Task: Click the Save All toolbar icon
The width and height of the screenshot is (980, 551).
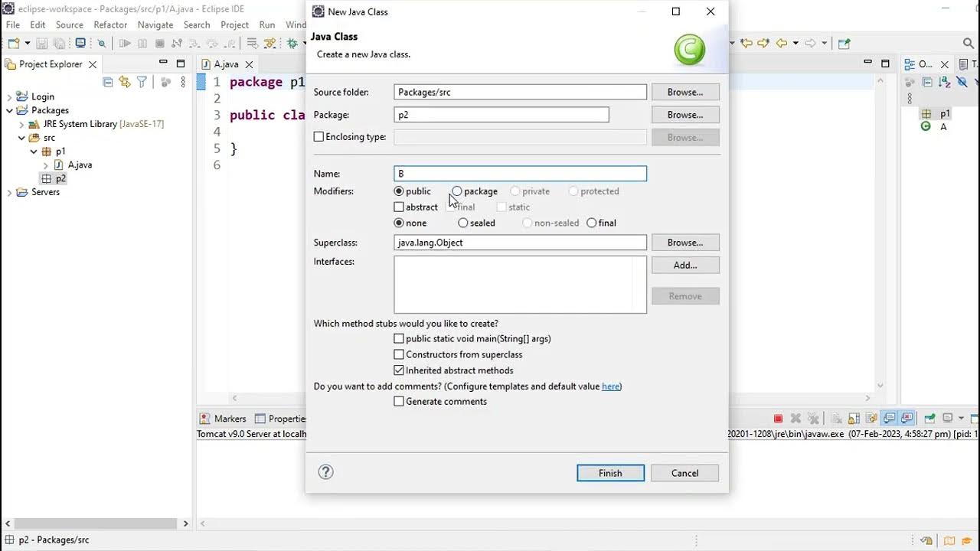Action: (x=59, y=44)
